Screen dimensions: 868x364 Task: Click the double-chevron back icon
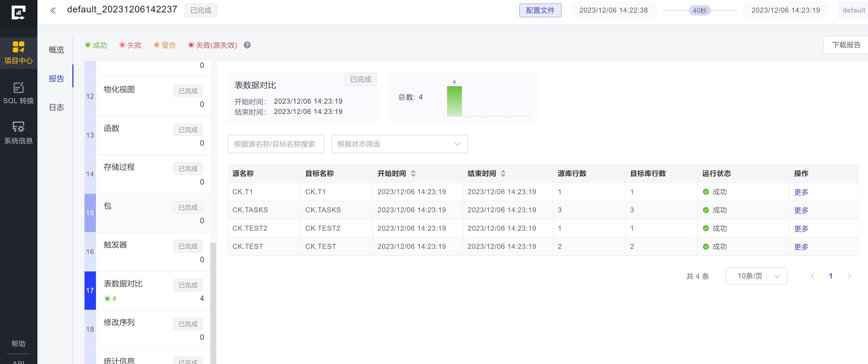coord(53,11)
